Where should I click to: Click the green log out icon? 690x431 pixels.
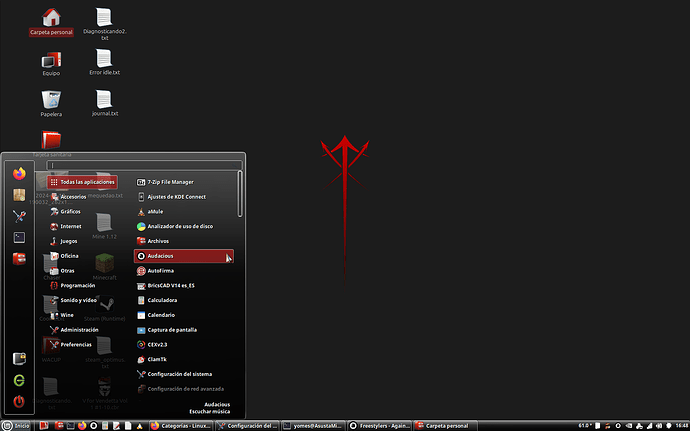[19, 380]
